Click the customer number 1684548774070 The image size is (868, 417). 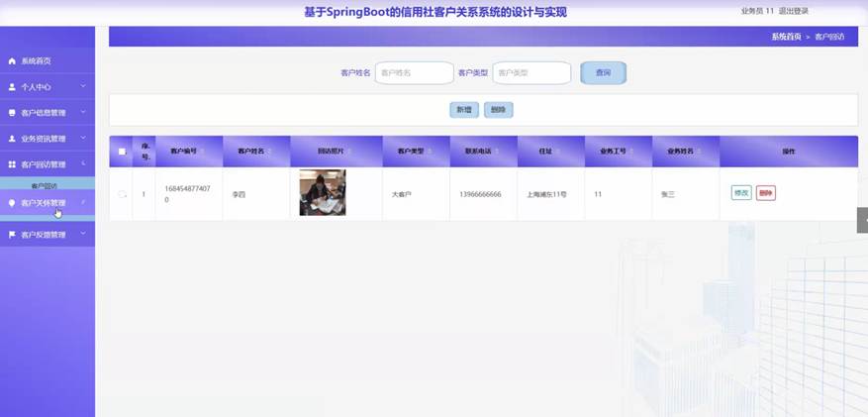(x=187, y=194)
